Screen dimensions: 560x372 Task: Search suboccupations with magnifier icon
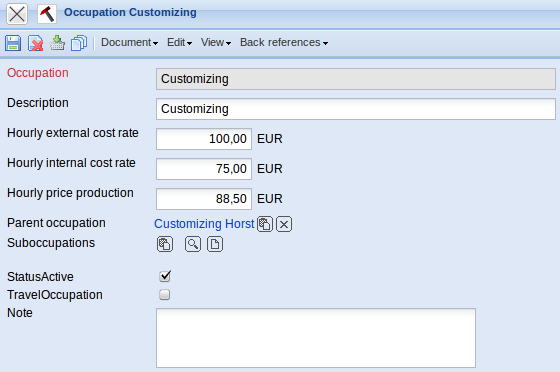click(193, 244)
